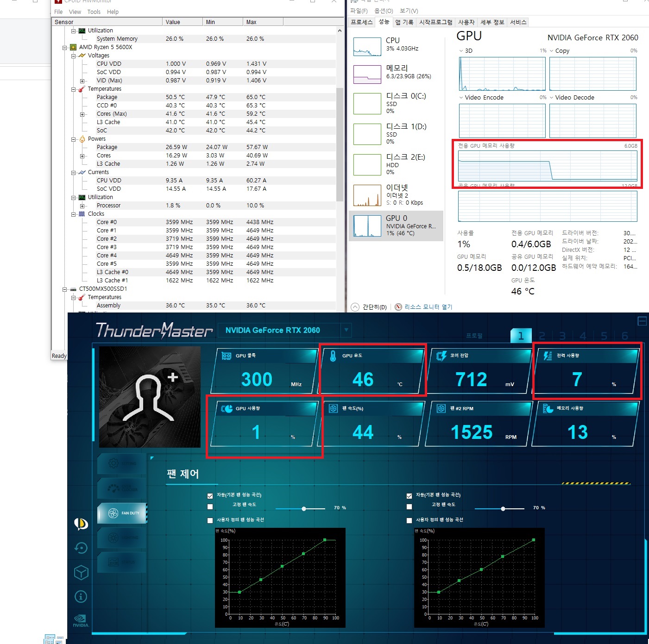This screenshot has width=649, height=644.
Task: Expand the Cores (Max) temperature row
Action: (82, 114)
